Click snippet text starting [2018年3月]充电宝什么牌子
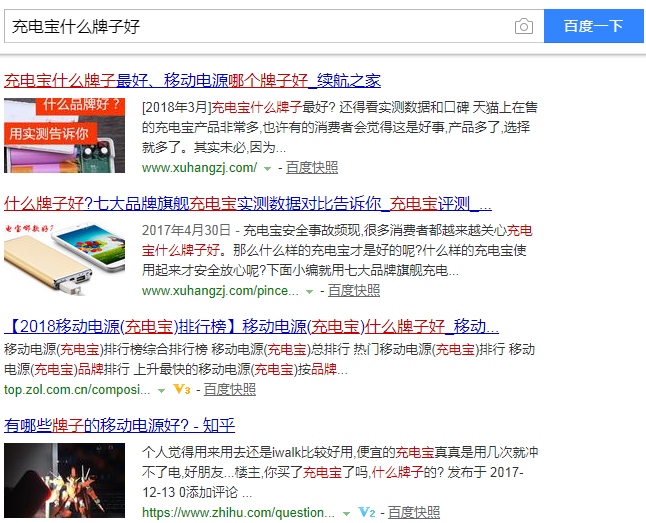The height and width of the screenshot is (523, 646). click(340, 127)
